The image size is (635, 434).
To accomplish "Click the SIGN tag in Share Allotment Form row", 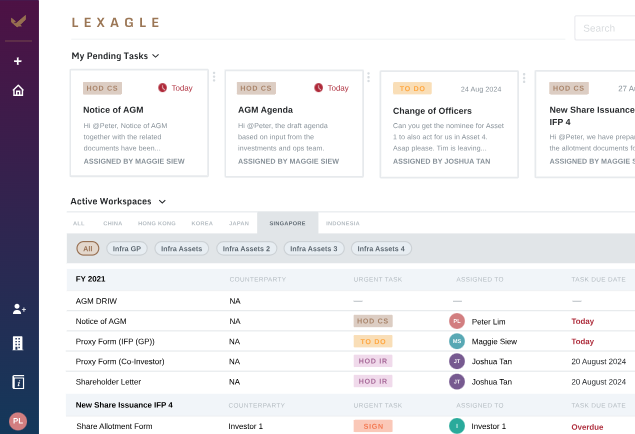I will click(373, 426).
